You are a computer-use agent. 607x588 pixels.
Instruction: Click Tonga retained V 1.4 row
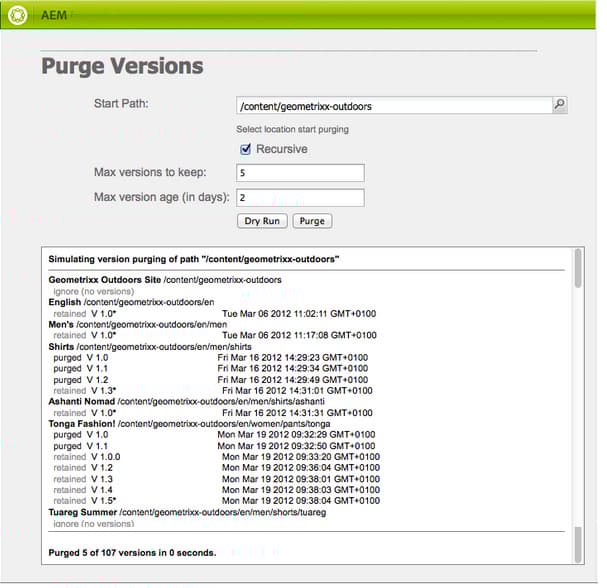[x=216, y=490]
